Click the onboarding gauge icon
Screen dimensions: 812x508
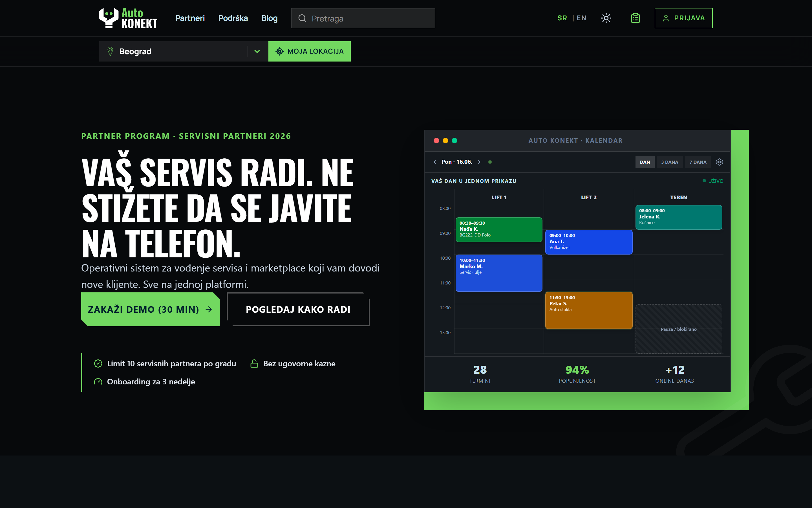click(98, 382)
